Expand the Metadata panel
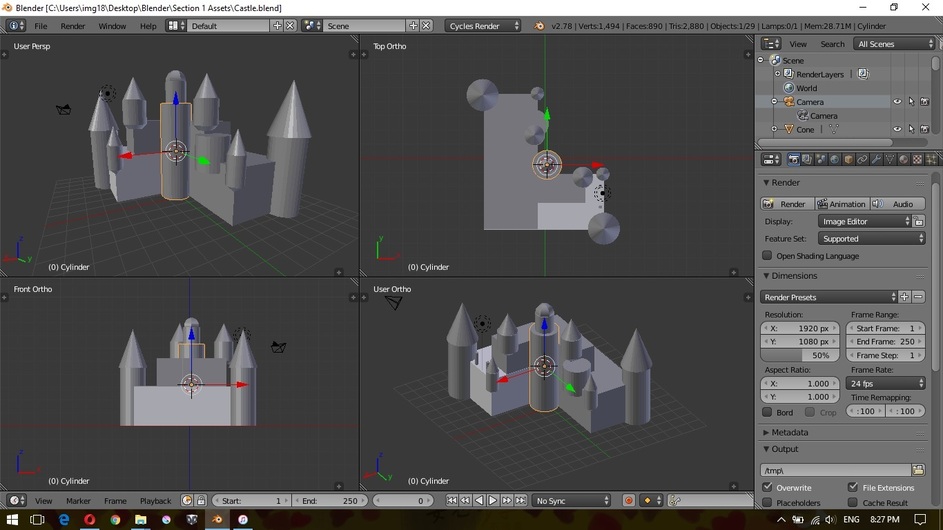Viewport: 943px width, 530px height. pos(789,433)
